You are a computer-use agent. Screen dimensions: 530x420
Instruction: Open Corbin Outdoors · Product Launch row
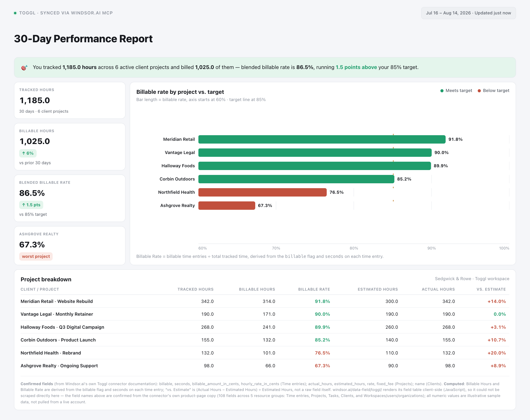click(x=265, y=340)
